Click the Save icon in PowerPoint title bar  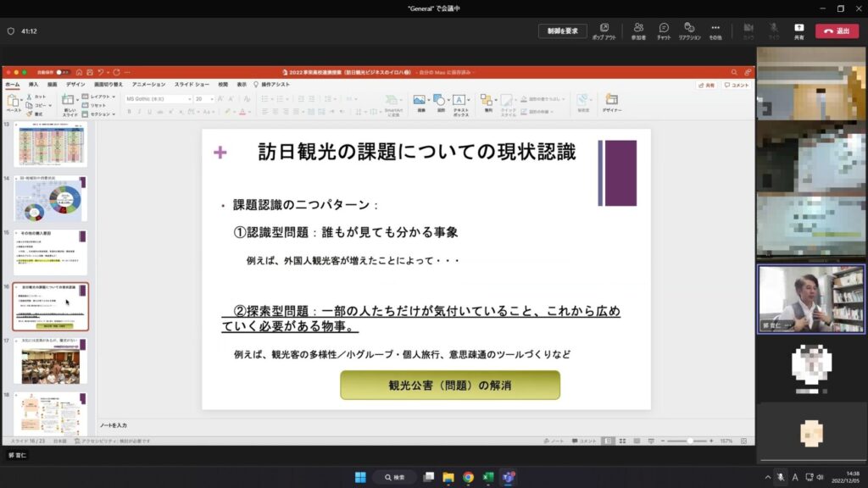coord(90,73)
